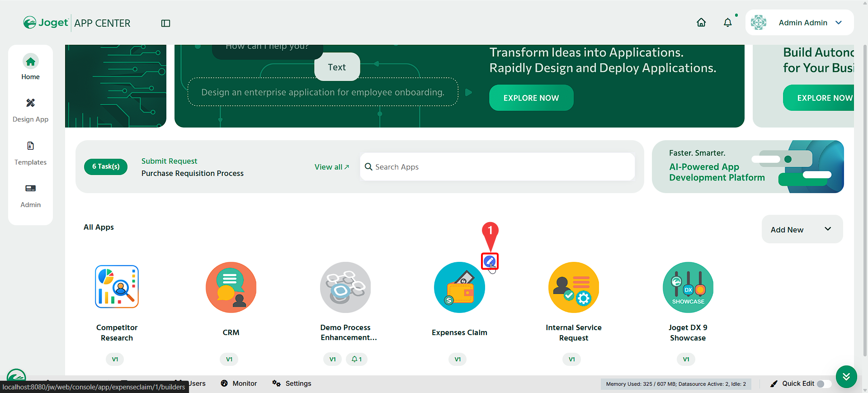This screenshot has height=393, width=868.
Task: Click the V1 badge under CRM
Action: point(229,359)
